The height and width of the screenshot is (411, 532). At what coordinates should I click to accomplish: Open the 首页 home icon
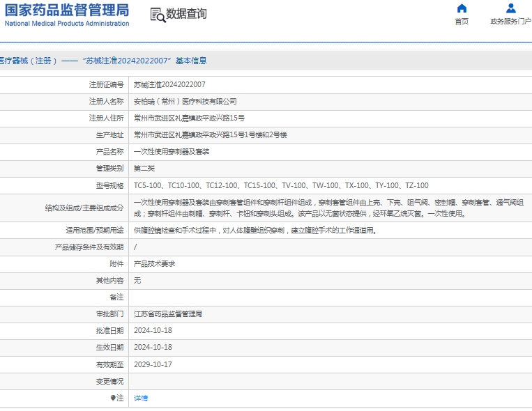click(x=462, y=8)
